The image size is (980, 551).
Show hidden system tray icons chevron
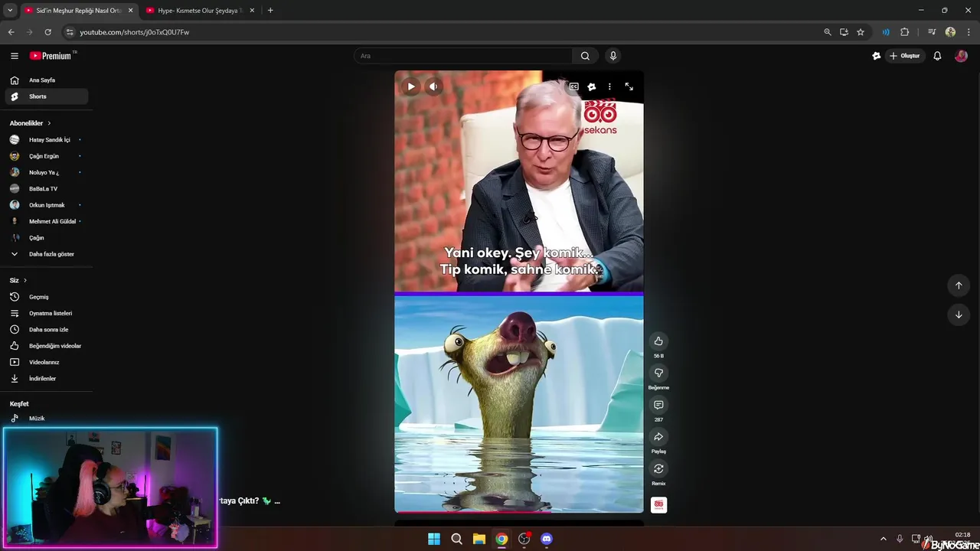(883, 539)
